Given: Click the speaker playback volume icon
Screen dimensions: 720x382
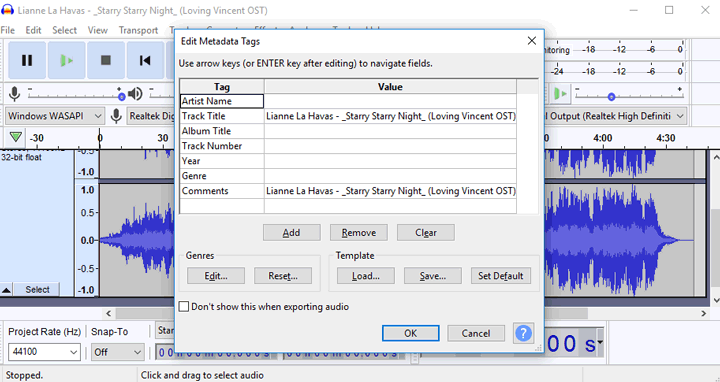Looking at the screenshot, I should [135, 94].
